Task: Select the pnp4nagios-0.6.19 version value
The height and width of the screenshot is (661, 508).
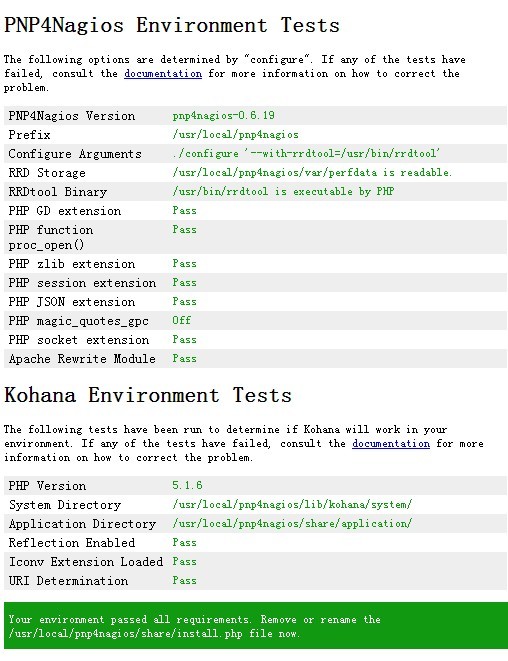Action: pos(223,116)
